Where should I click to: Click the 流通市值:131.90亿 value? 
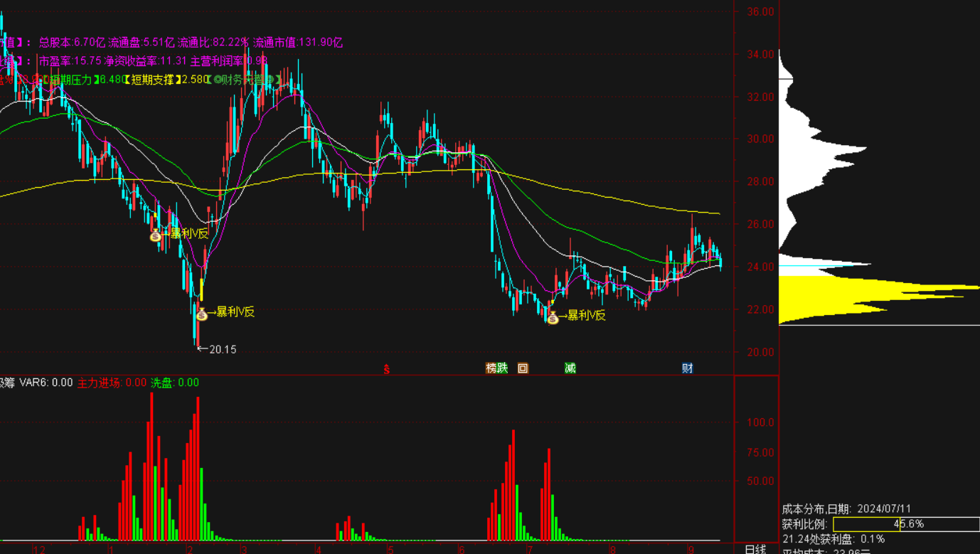tap(298, 43)
